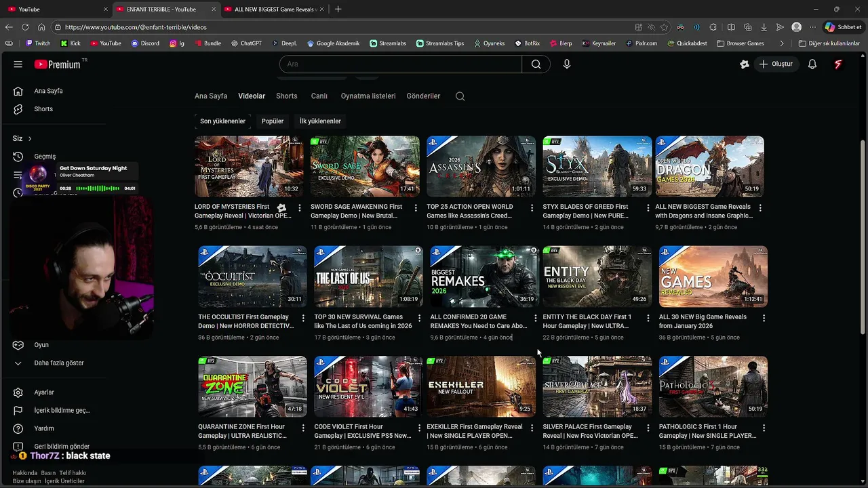Open Shorts in the left sidebar

coord(43,109)
